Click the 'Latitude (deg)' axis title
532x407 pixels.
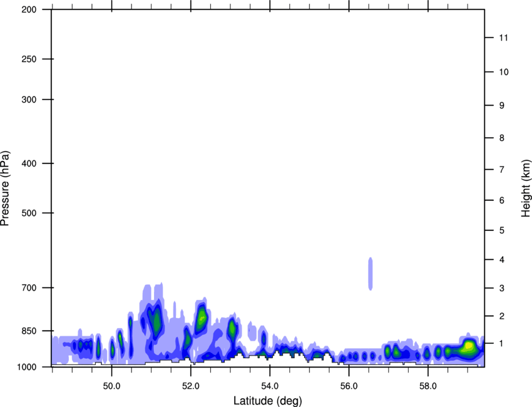[268, 401]
